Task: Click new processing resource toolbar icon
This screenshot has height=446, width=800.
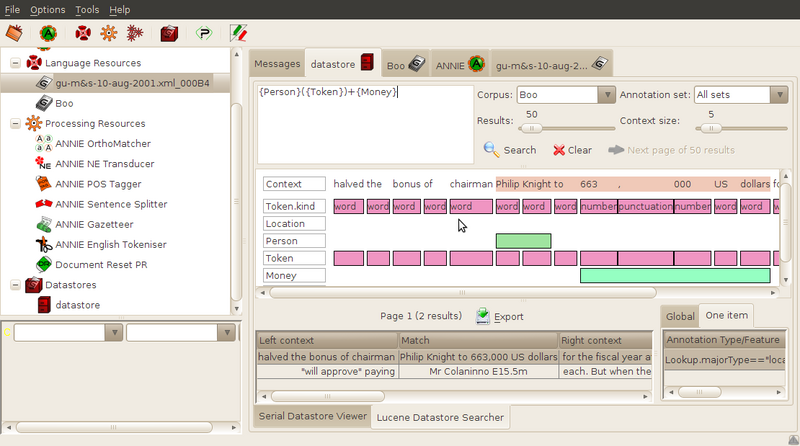Action: (x=108, y=34)
